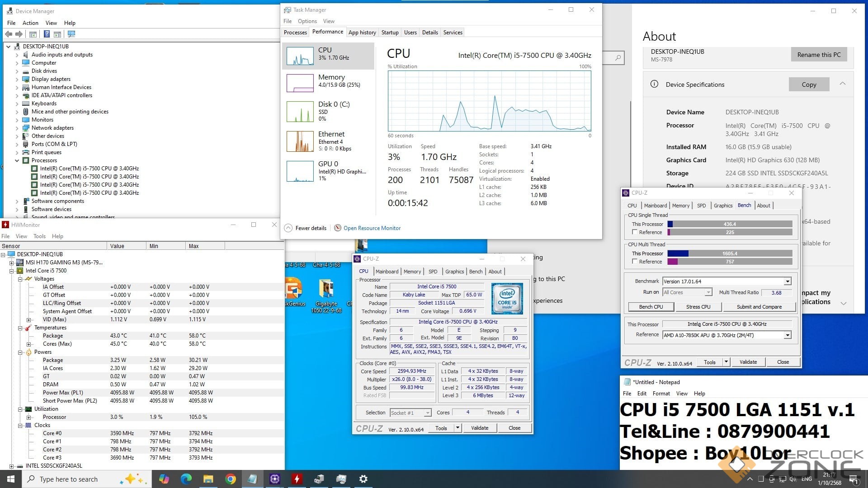
Task: Open Resource Monitor link
Action: pyautogui.click(x=372, y=228)
